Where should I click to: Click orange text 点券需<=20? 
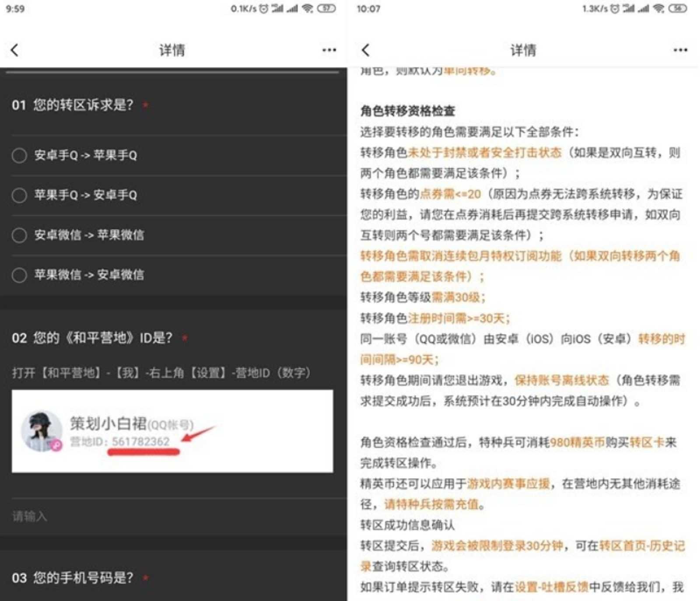click(451, 194)
